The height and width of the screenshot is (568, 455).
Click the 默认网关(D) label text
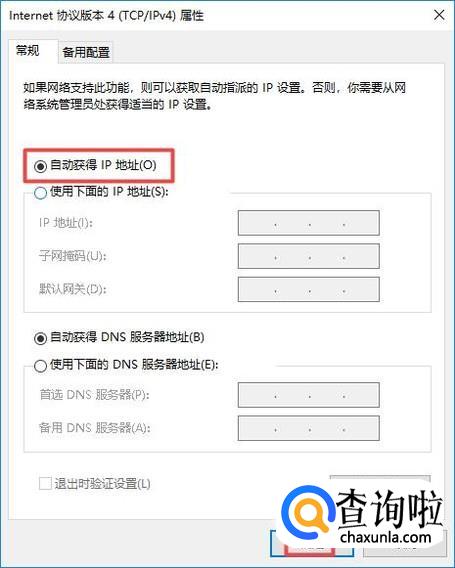tap(72, 289)
